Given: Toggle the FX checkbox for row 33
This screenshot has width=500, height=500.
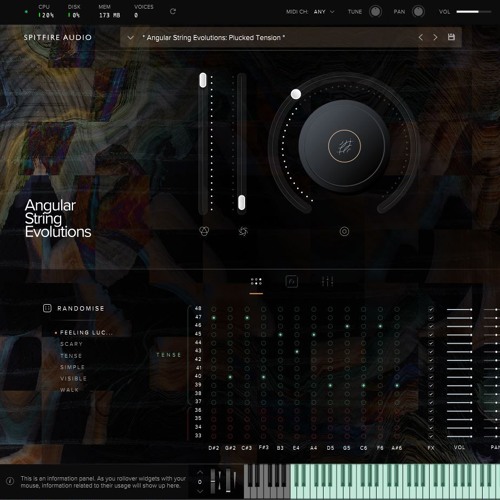Looking at the screenshot, I should click(x=431, y=436).
